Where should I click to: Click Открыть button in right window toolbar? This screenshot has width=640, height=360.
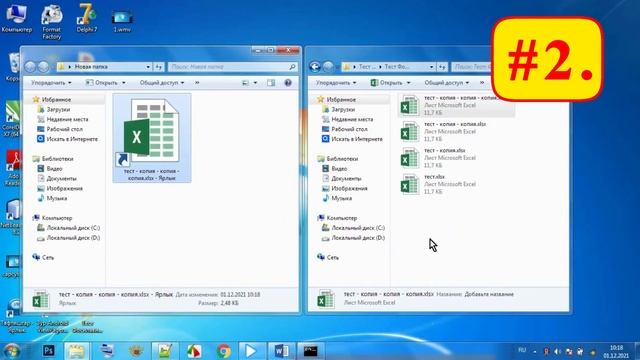(x=386, y=83)
